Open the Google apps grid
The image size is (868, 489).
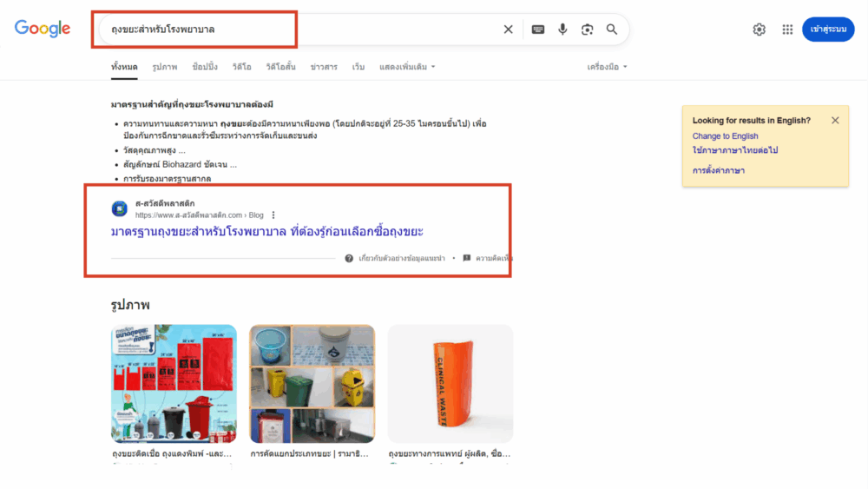pyautogui.click(x=787, y=30)
